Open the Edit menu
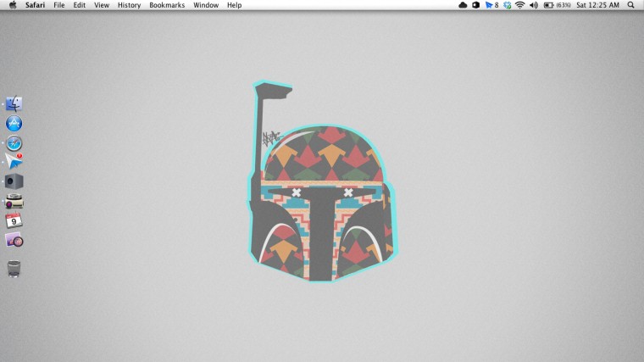Screen dimensions: 644x362 [80, 5]
